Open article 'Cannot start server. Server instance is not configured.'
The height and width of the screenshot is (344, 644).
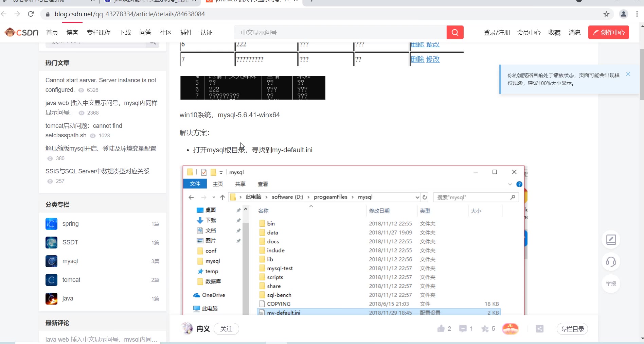[101, 85]
